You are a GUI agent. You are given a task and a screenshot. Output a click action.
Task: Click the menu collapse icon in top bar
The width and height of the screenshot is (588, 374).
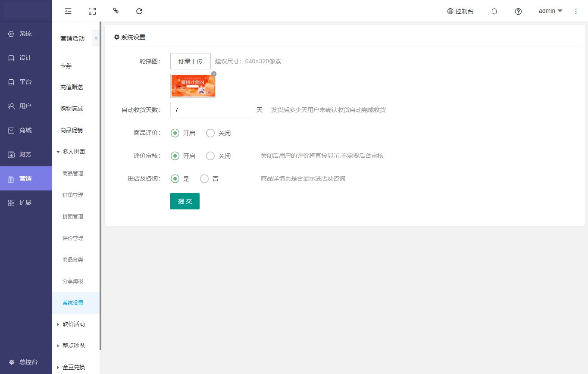68,11
